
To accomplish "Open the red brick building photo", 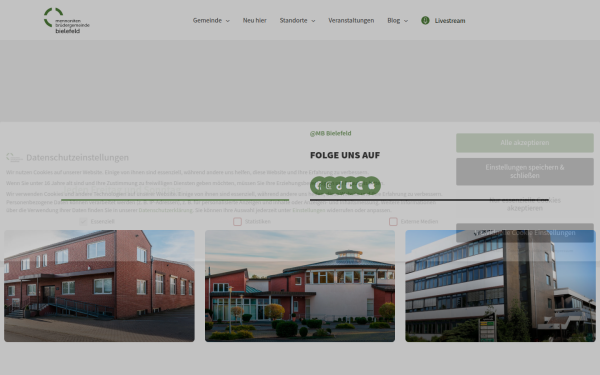I will coord(99,286).
